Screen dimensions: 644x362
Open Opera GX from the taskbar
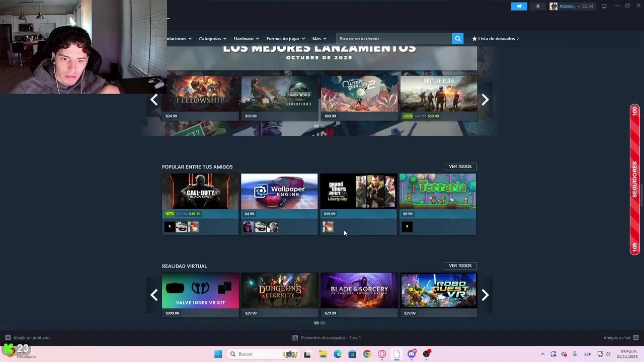382,354
